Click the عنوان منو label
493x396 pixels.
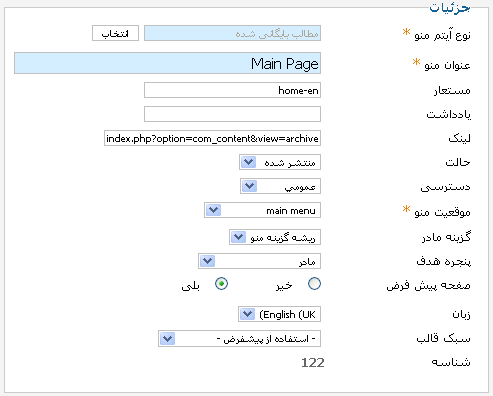447,65
